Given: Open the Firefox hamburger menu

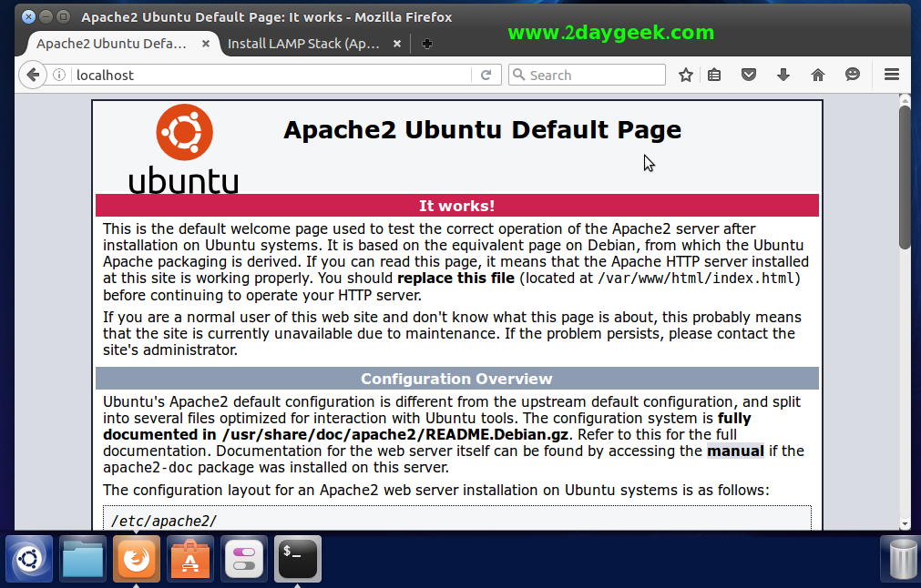Looking at the screenshot, I should click(892, 75).
